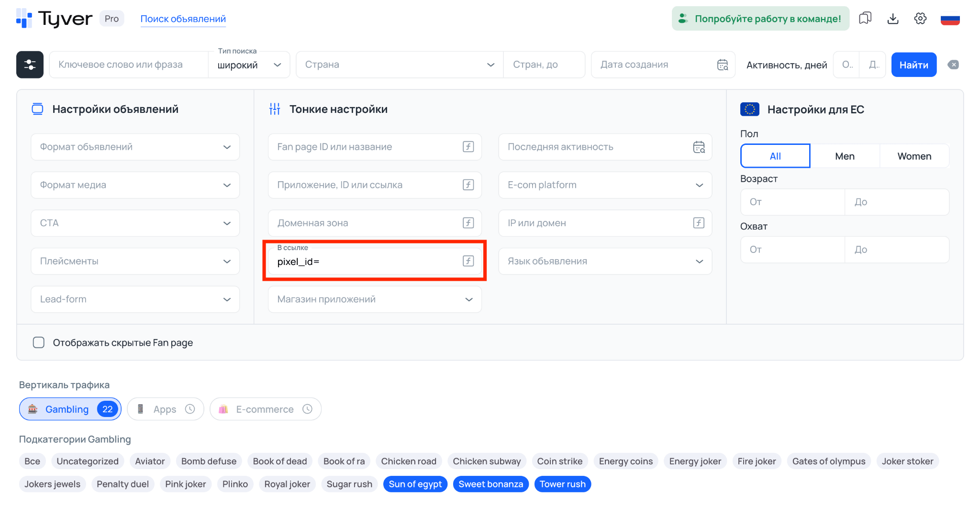Toggle the dark filters panel button

30,65
